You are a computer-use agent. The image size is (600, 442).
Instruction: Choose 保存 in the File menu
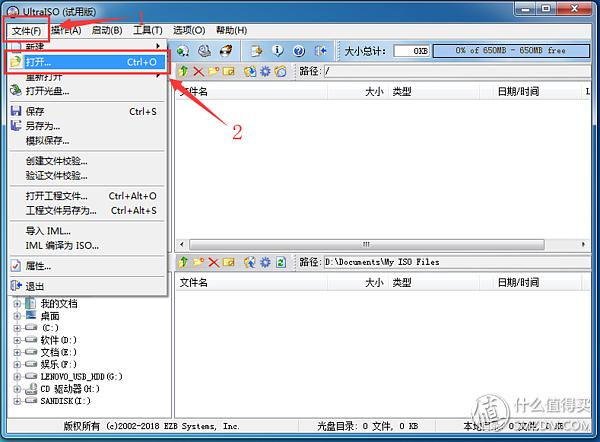point(87,111)
